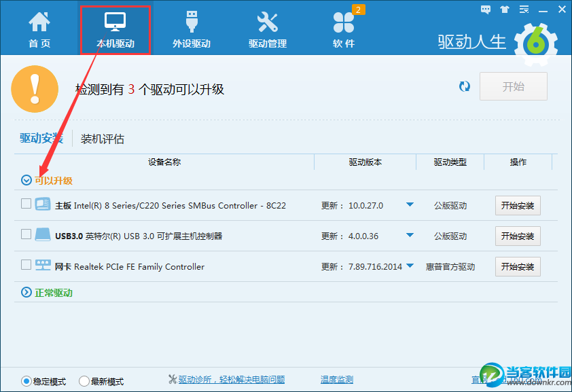Viewport: 572px width, 392px height.
Task: Open version dropdown for 10.0.27.0
Action: tap(410, 204)
